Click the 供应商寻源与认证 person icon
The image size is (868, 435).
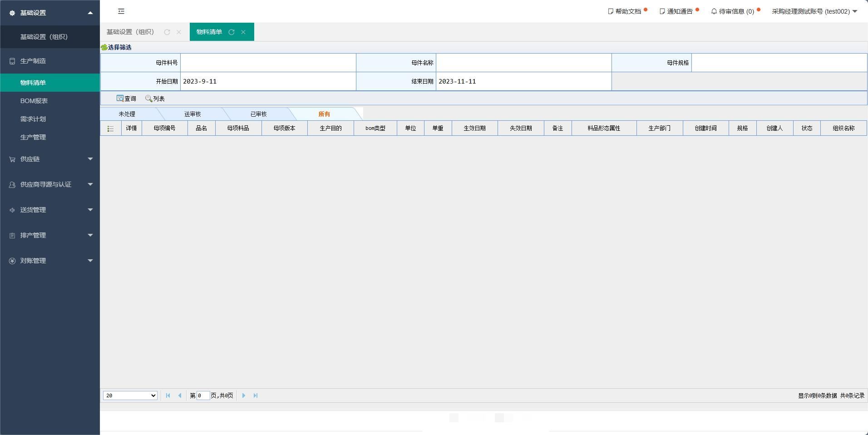12,184
